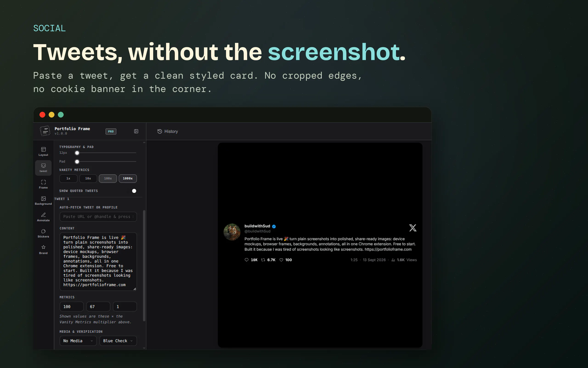The width and height of the screenshot is (588, 368).
Task: Click the content textarea resize handle
Action: (x=135, y=289)
